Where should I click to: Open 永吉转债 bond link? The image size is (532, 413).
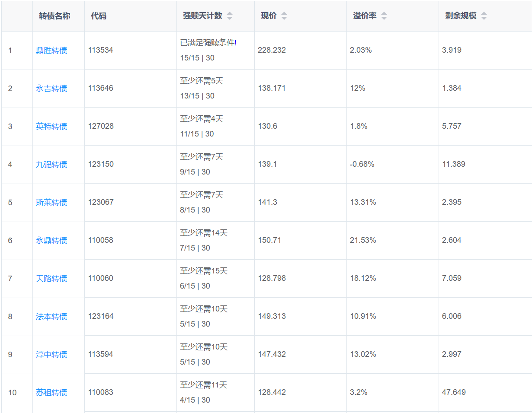point(51,89)
